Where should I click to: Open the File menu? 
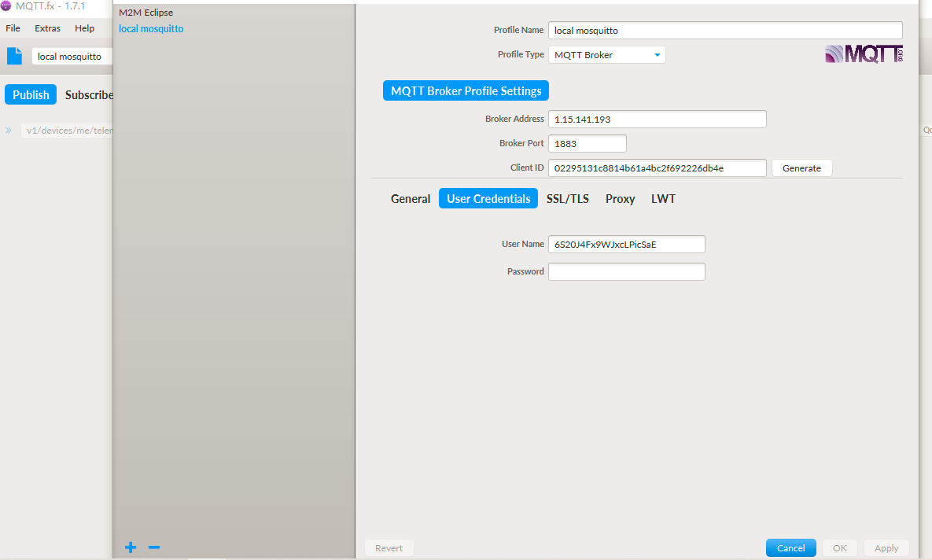coord(13,28)
